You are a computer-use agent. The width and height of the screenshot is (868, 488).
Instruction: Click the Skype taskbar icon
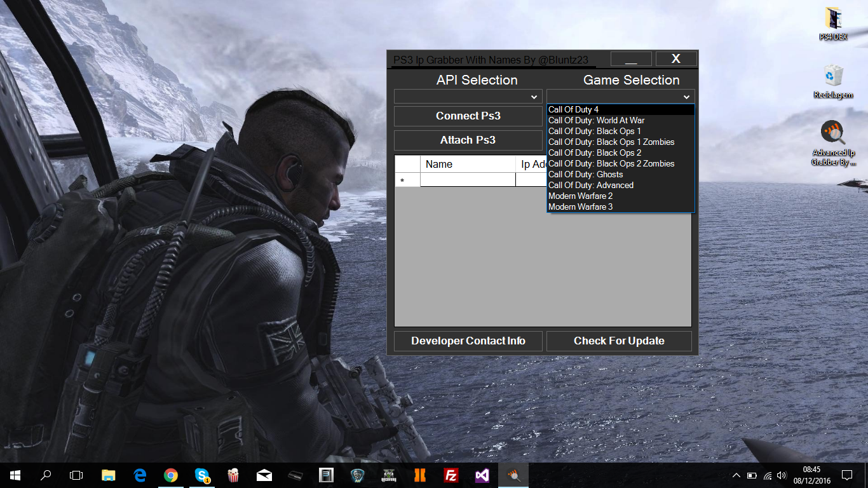202,475
